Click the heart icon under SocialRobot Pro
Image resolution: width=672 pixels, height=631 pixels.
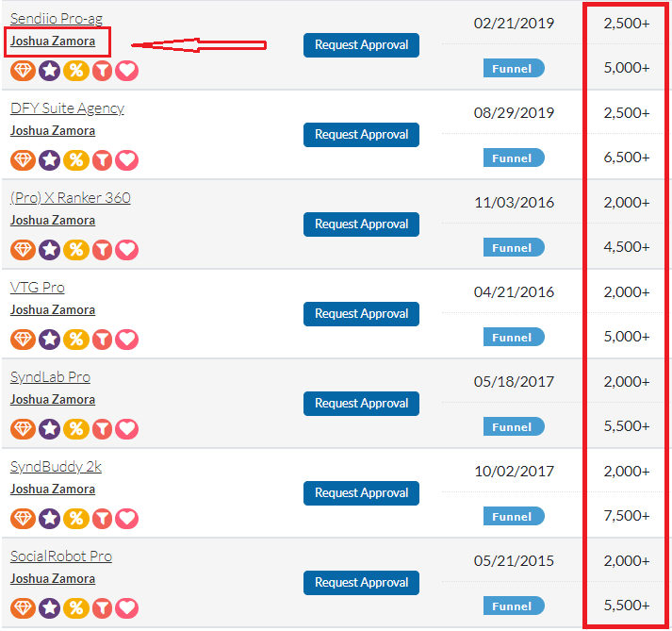[x=127, y=608]
